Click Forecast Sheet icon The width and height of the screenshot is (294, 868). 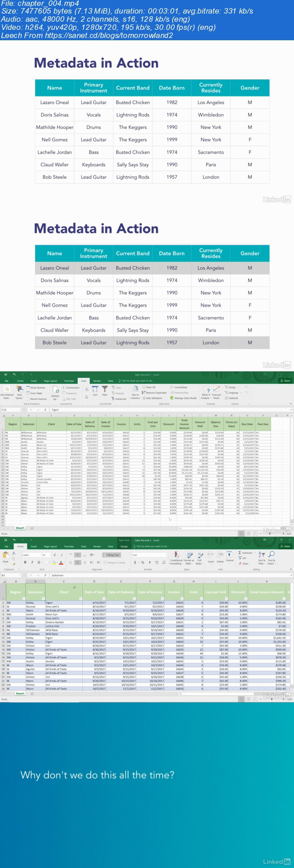pos(217,393)
